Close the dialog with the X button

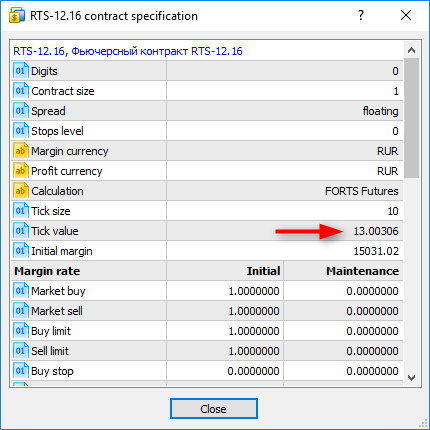point(406,15)
